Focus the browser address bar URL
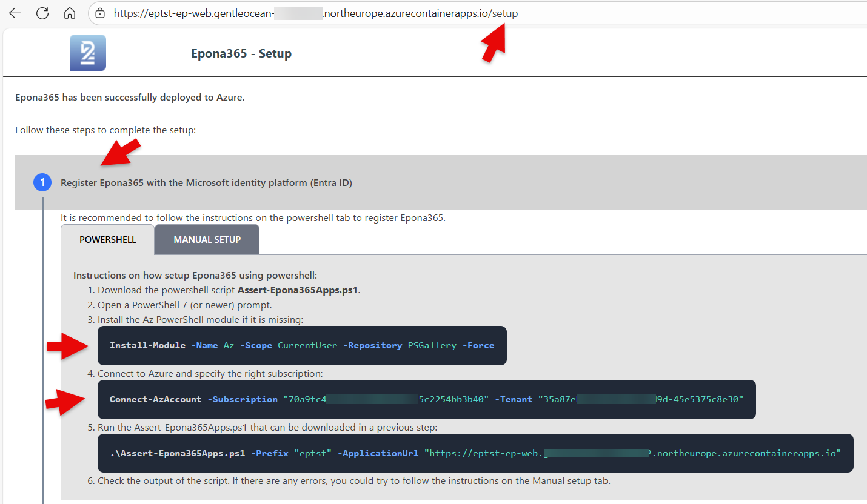 pyautogui.click(x=315, y=13)
